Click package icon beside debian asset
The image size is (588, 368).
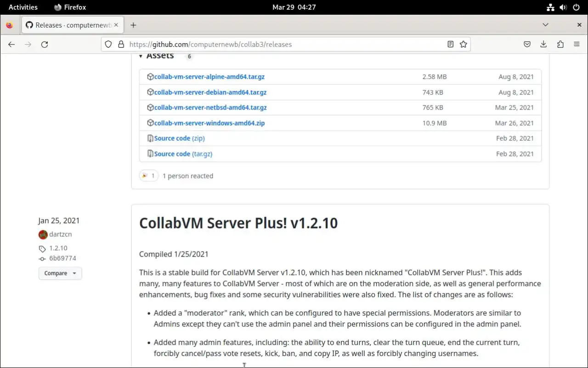tap(150, 92)
